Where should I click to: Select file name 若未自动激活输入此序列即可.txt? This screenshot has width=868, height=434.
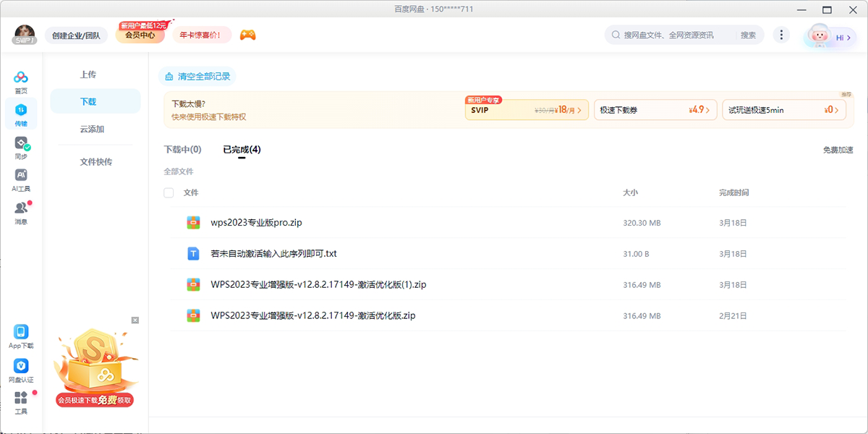click(273, 254)
